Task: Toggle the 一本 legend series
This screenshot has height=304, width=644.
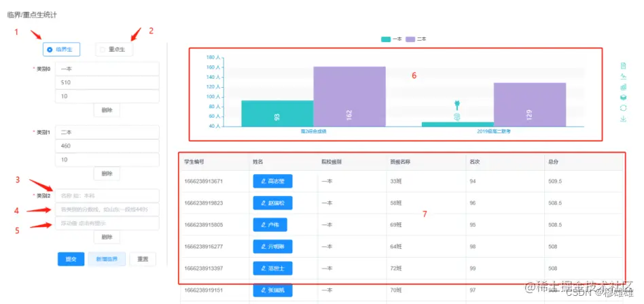Action: pos(391,39)
